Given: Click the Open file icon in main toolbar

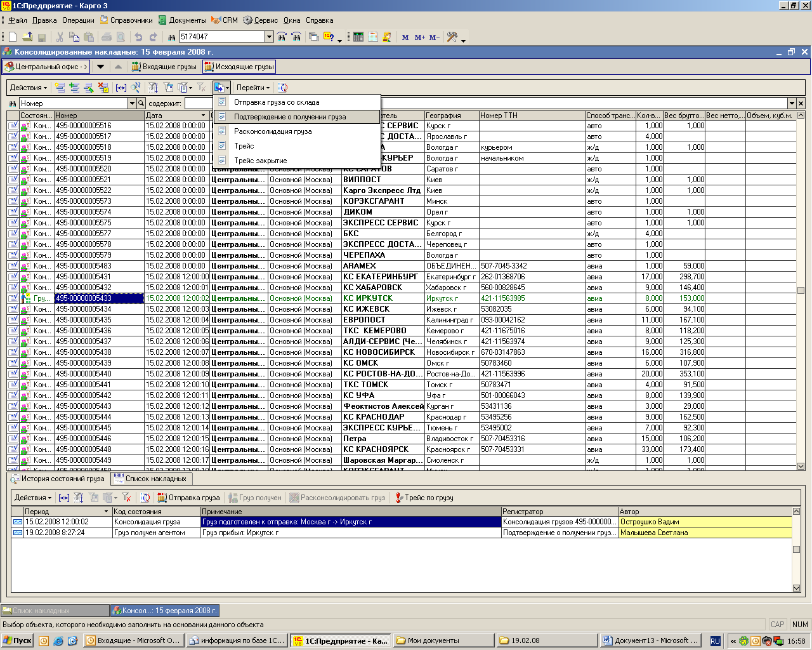Looking at the screenshot, I should point(27,37).
